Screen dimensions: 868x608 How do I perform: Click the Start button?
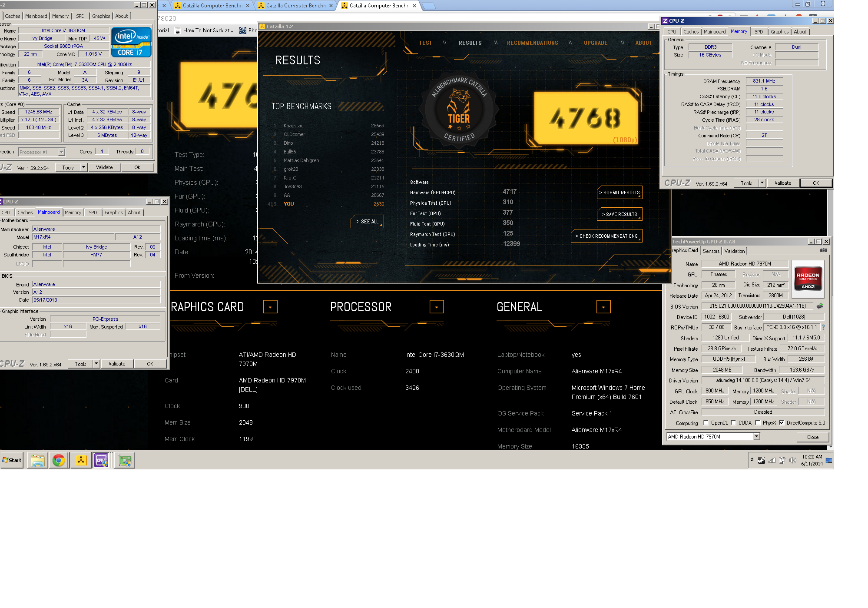12,460
